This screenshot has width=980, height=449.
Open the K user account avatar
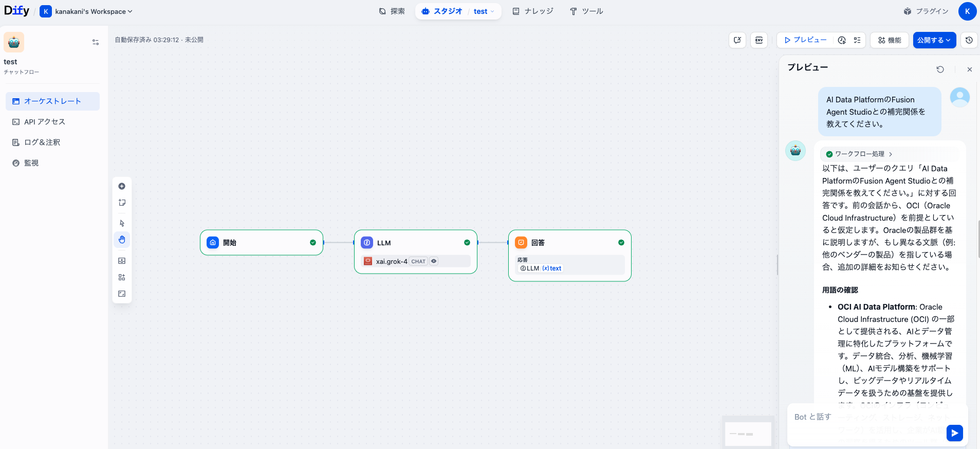(x=968, y=11)
